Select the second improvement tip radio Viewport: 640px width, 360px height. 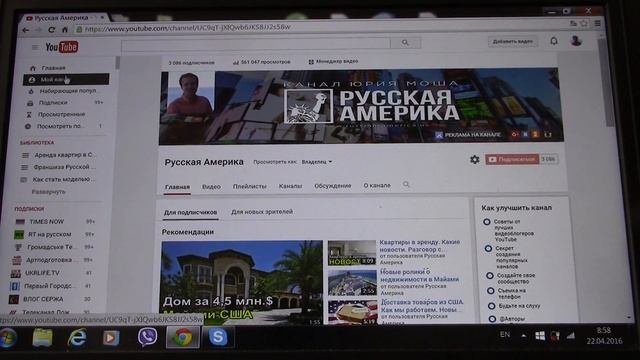[488, 249]
